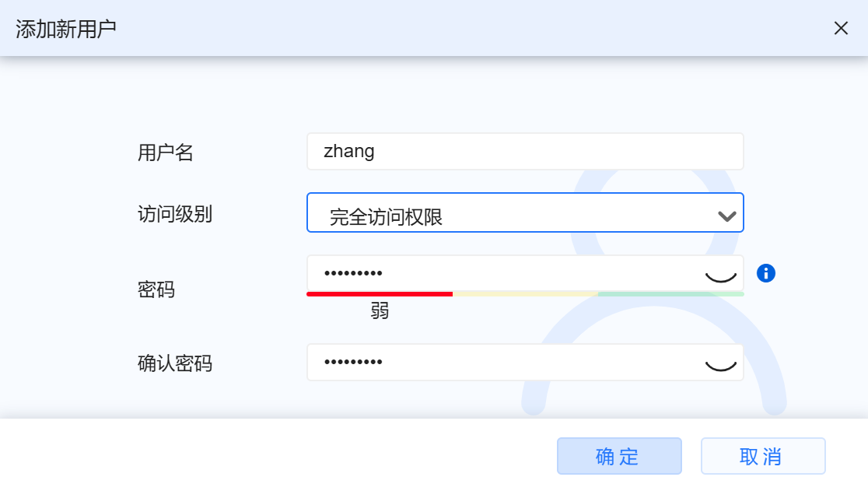Click the blue info icon beside 密码 field

coord(766,273)
